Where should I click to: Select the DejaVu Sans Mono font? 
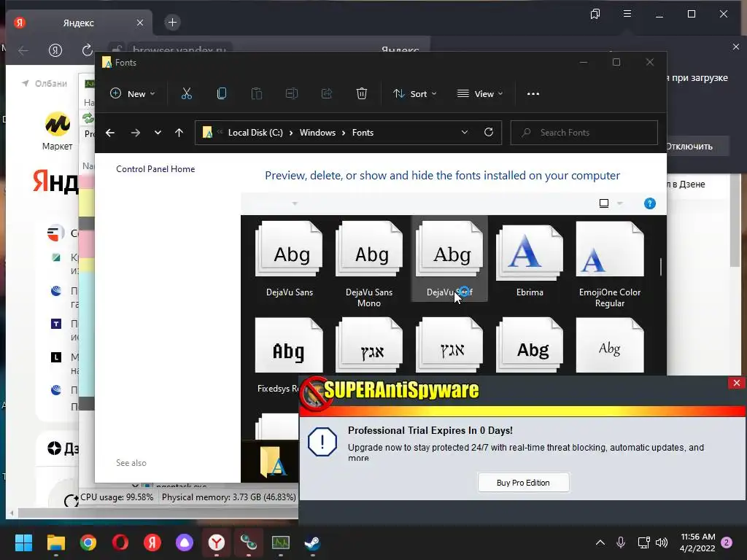[369, 264]
